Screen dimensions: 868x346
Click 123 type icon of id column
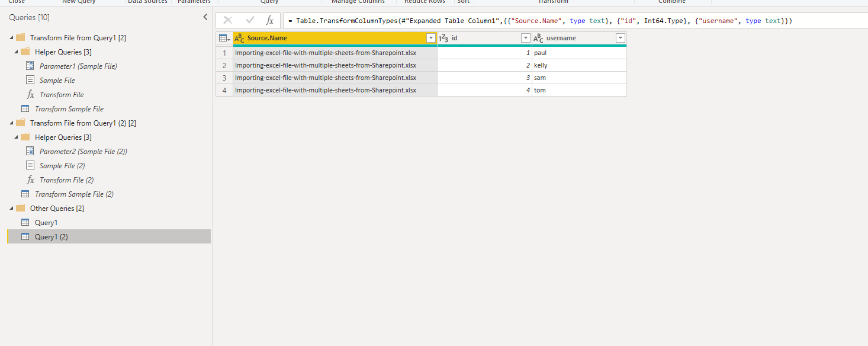tap(443, 38)
